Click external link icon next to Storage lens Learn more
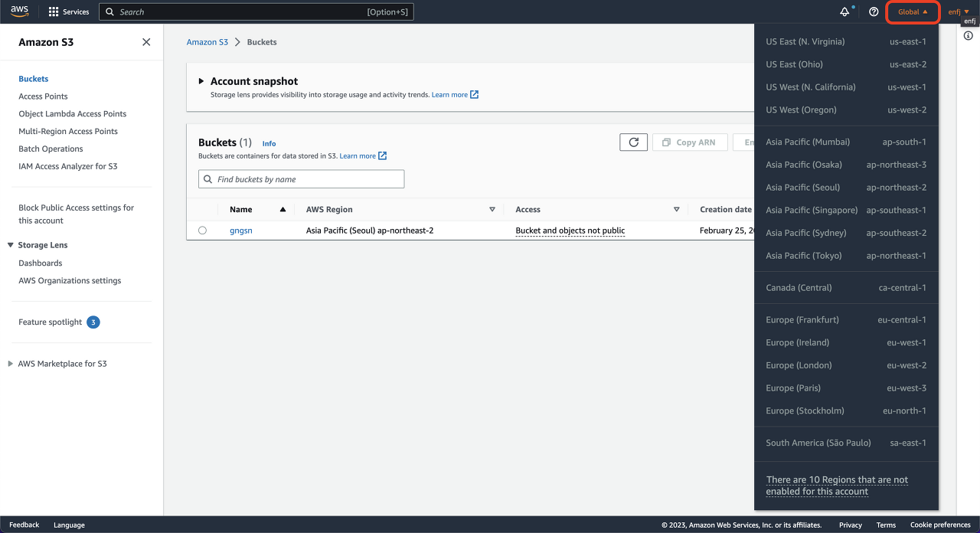This screenshot has height=533, width=980. [475, 95]
